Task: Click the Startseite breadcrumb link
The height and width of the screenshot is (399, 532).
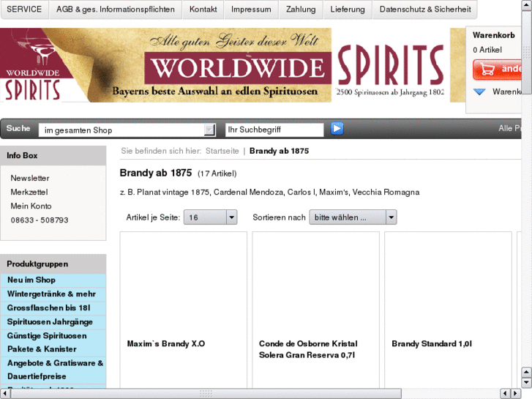Action: [x=222, y=151]
